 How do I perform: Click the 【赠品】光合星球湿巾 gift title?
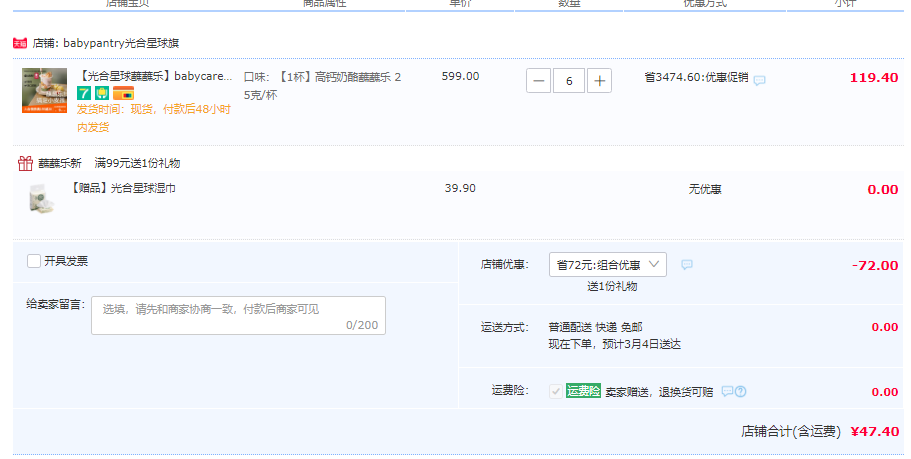tap(122, 188)
